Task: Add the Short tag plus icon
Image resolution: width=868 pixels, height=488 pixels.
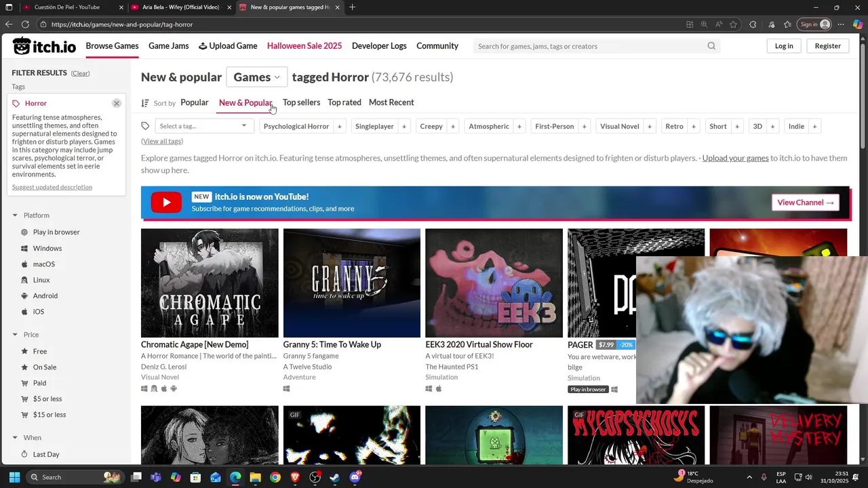Action: coord(737,126)
